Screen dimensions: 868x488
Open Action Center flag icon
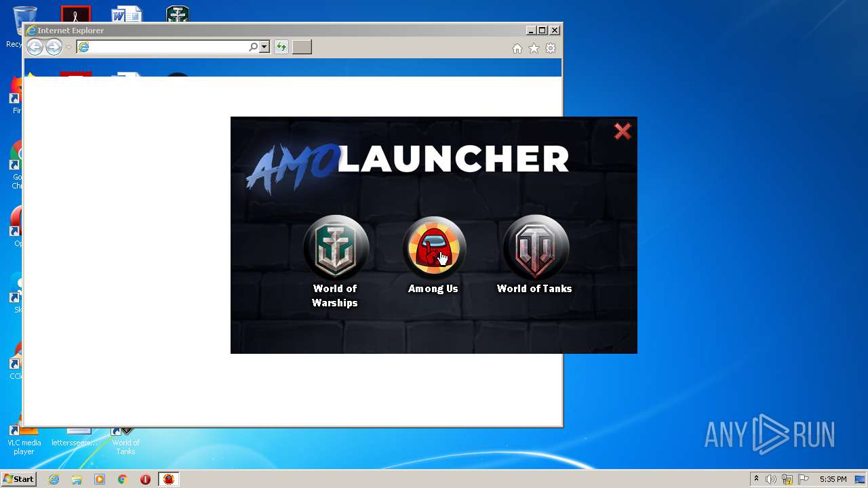pyautogui.click(x=804, y=479)
